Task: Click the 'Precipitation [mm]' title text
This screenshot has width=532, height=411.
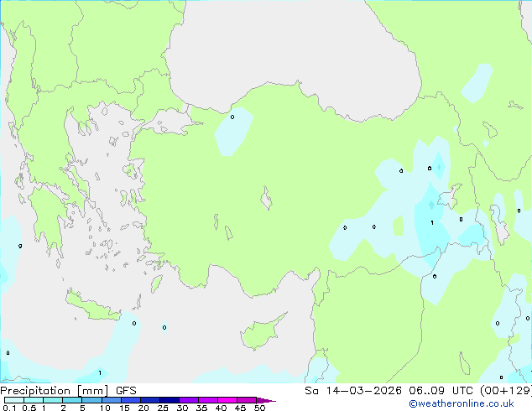Action: click(x=55, y=391)
